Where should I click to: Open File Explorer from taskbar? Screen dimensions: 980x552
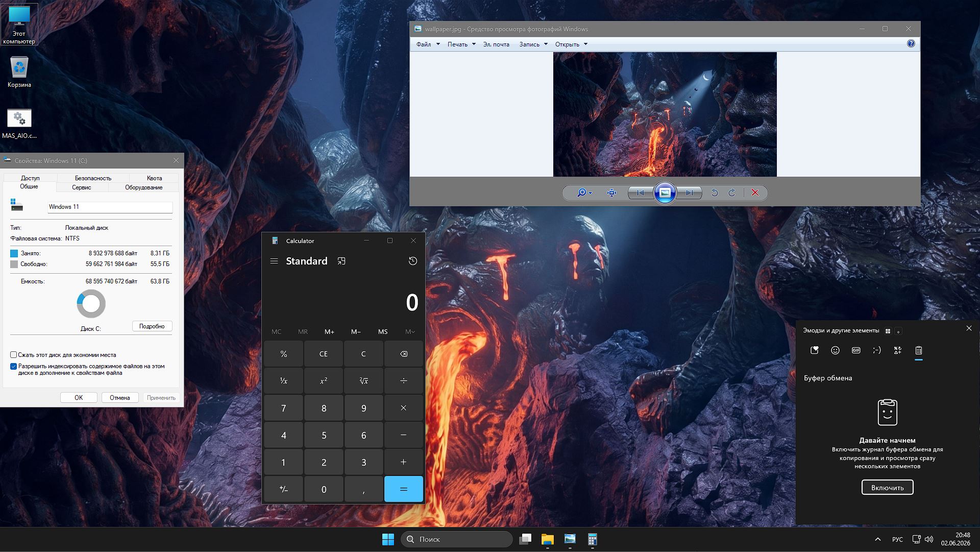click(548, 539)
